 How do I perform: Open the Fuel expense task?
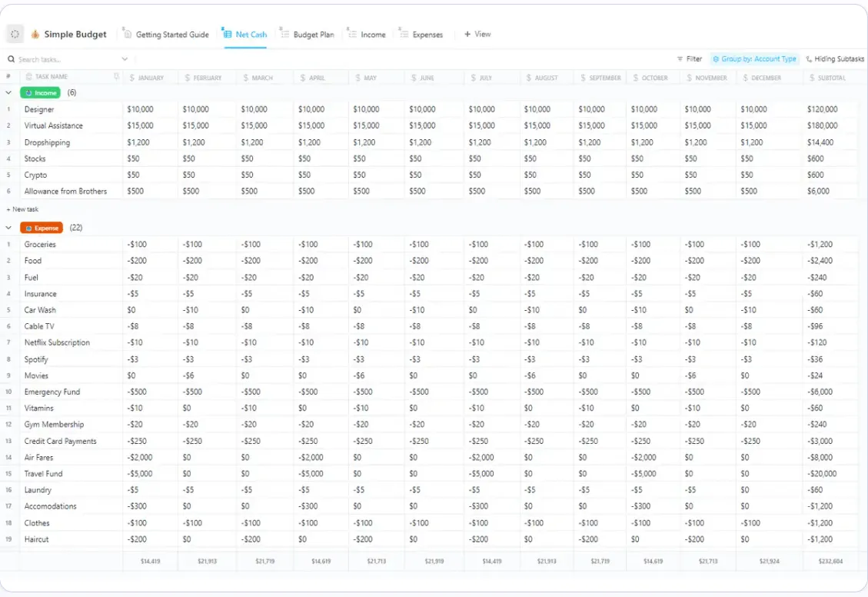coord(31,277)
